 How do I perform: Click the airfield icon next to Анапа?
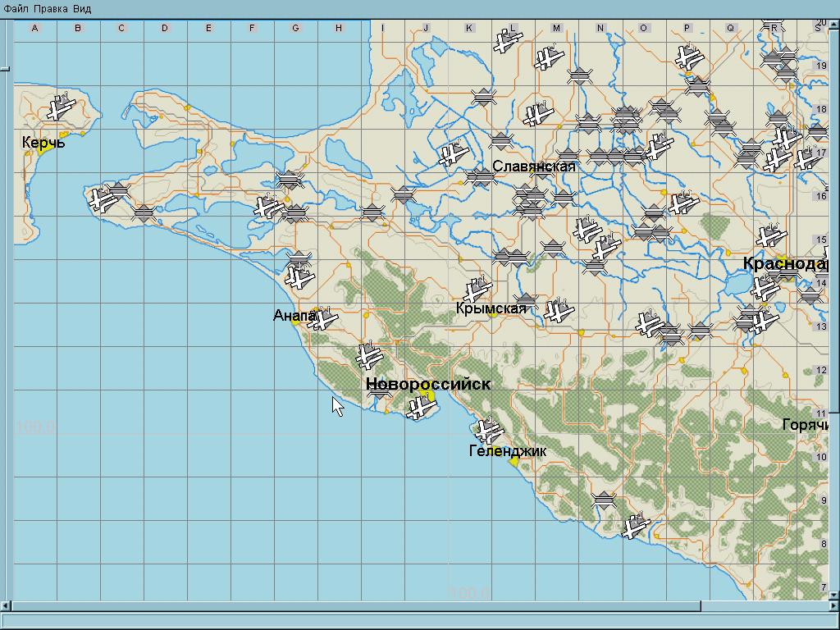[323, 319]
